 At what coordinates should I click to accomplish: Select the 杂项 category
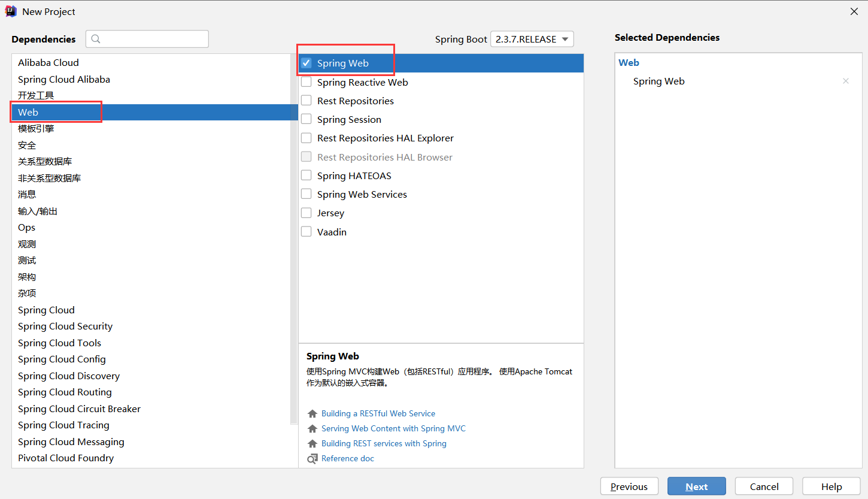pyautogui.click(x=151, y=293)
